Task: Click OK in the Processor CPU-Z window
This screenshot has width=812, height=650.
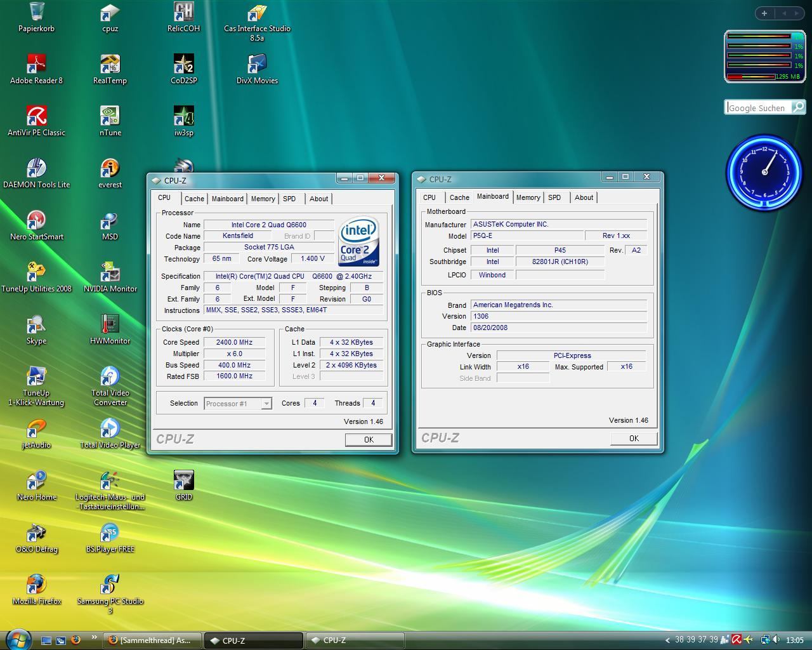Action: [369, 439]
